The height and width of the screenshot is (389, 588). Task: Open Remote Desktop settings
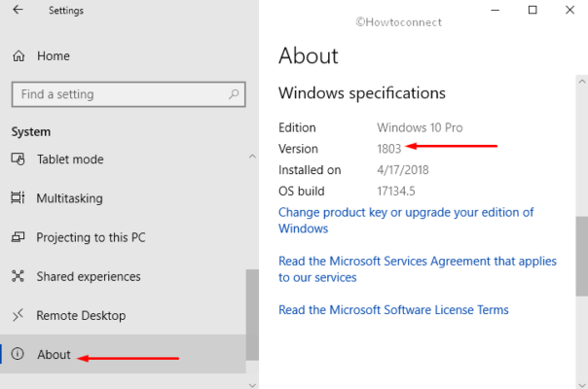click(81, 315)
